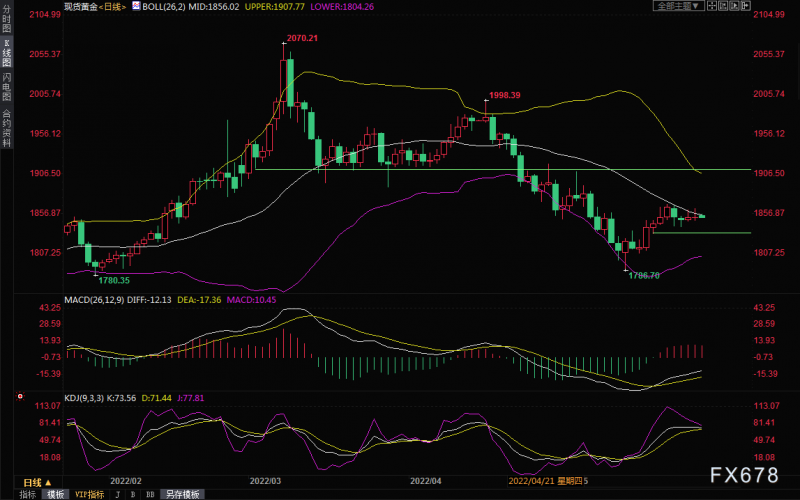This screenshot has width=800, height=500.
Task: Click the play replay icon at top right
Action: pyautogui.click(x=734, y=6)
